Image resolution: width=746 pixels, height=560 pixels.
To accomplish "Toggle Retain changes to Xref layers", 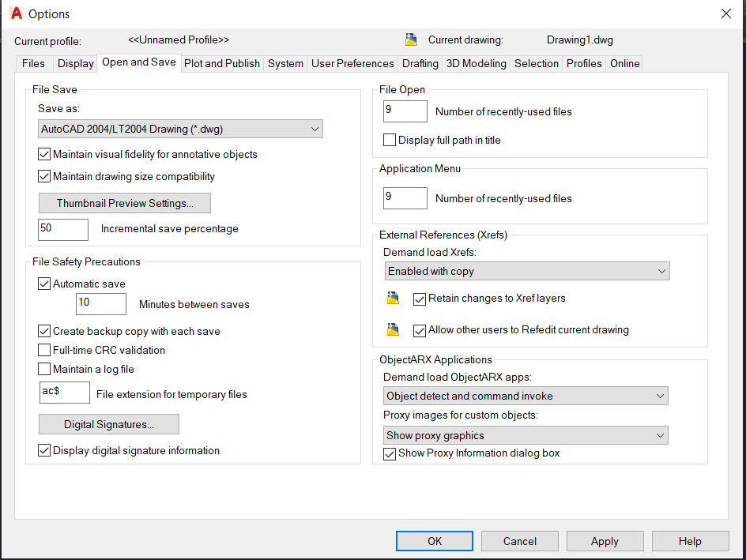I will pyautogui.click(x=420, y=299).
